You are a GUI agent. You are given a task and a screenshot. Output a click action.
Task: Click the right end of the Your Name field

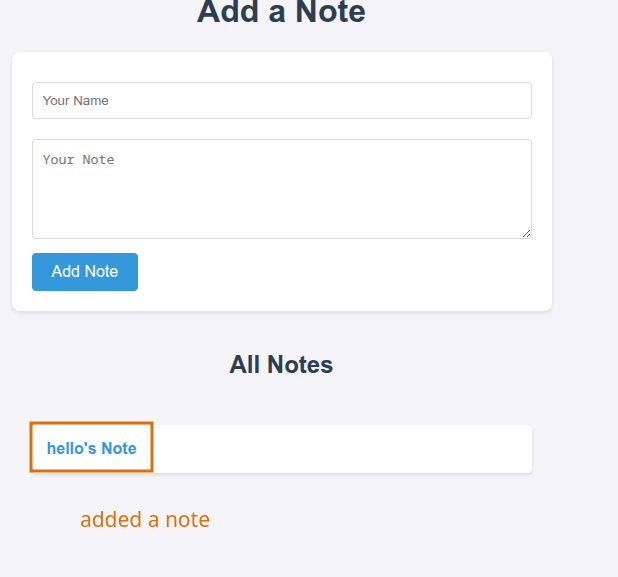[x=515, y=101]
